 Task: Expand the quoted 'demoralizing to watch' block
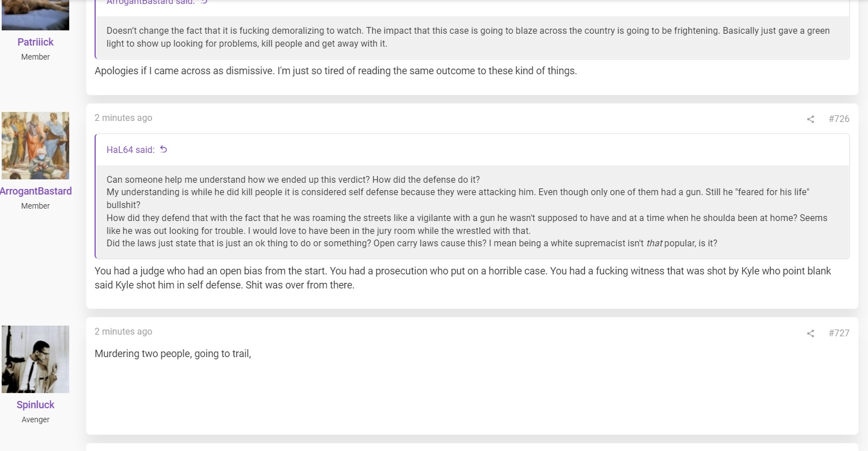pos(472,37)
